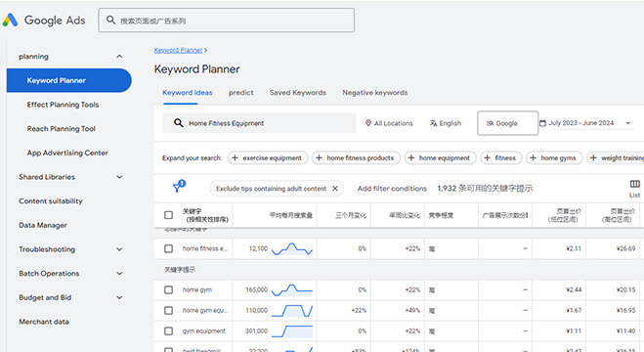Open the Google search network selector
This screenshot has height=352, width=644.
pyautogui.click(x=507, y=123)
